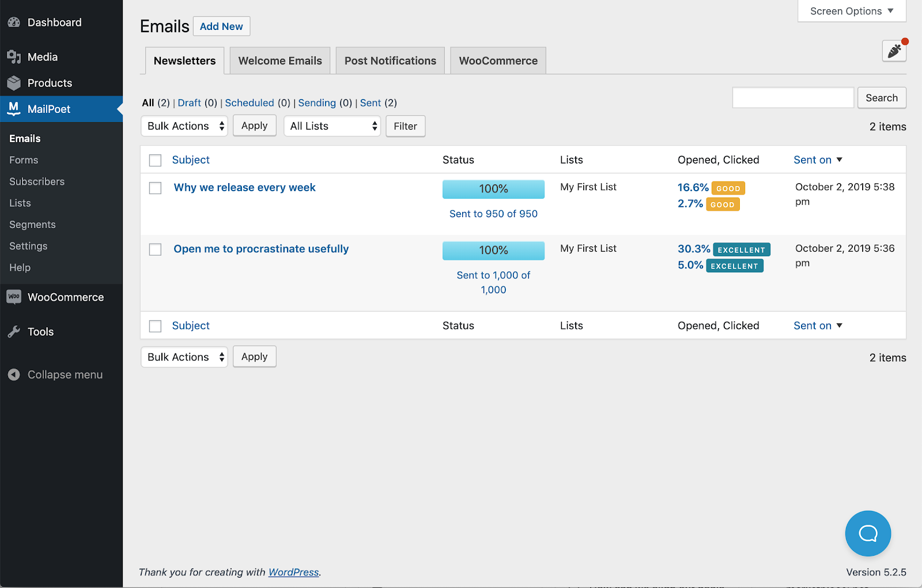Open Emails in the MailPoet submenu
The width and height of the screenshot is (922, 588).
click(25, 138)
